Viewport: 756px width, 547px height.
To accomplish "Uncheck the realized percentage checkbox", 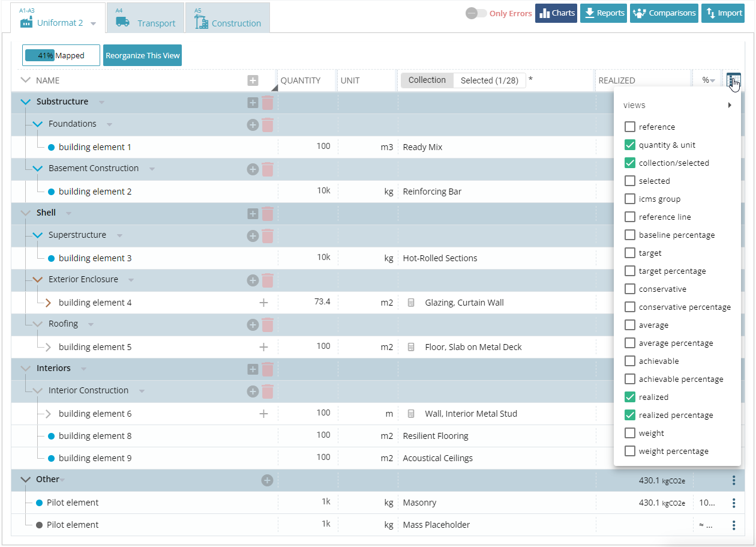I will [x=630, y=415].
